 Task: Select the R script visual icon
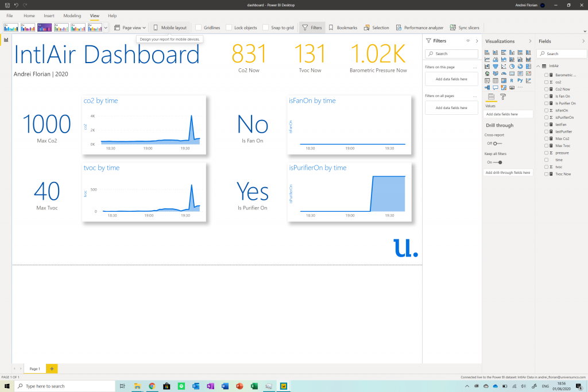512,80
